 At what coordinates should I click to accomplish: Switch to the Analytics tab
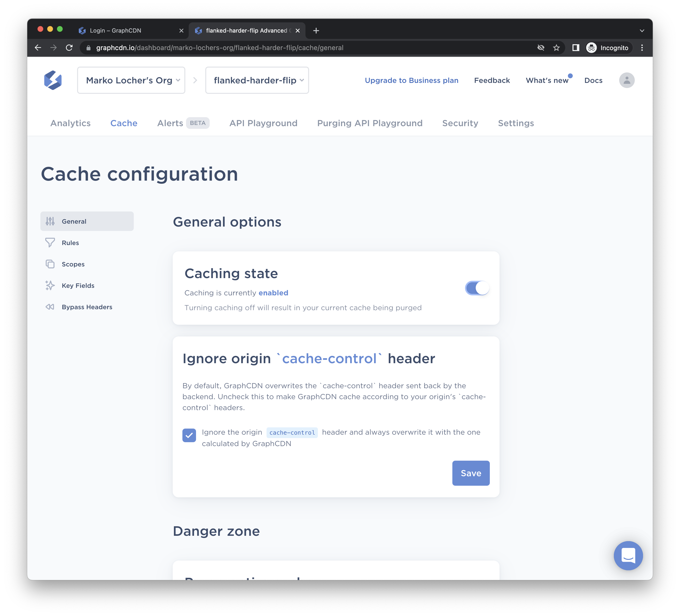click(71, 123)
